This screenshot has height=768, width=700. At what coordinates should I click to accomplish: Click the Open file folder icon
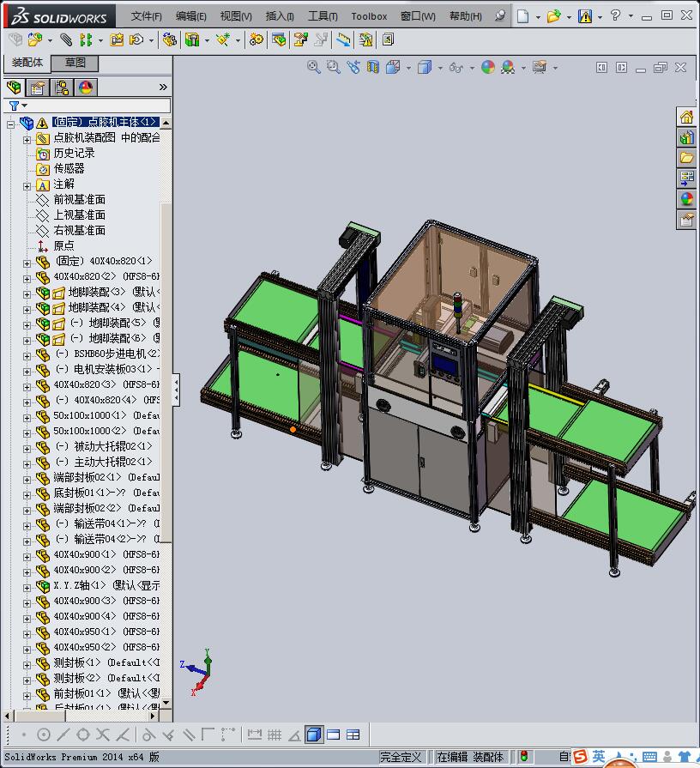[x=553, y=16]
